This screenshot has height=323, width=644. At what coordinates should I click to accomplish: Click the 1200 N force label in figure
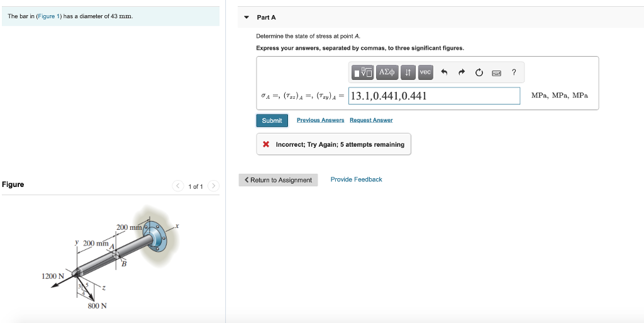[53, 276]
